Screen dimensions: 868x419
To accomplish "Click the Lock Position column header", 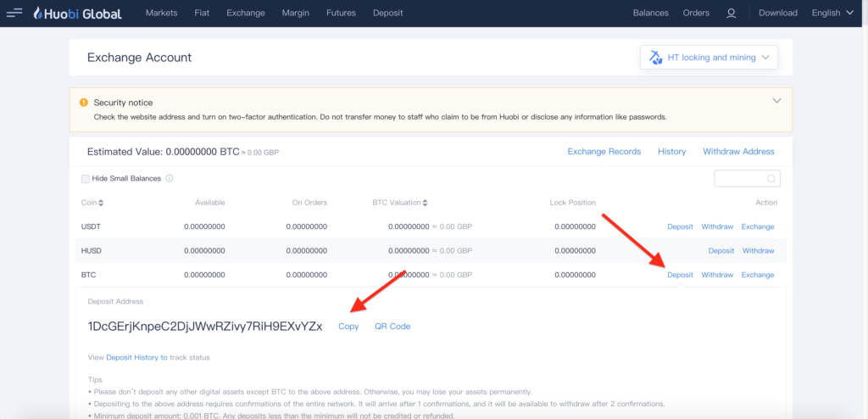I will [x=572, y=203].
